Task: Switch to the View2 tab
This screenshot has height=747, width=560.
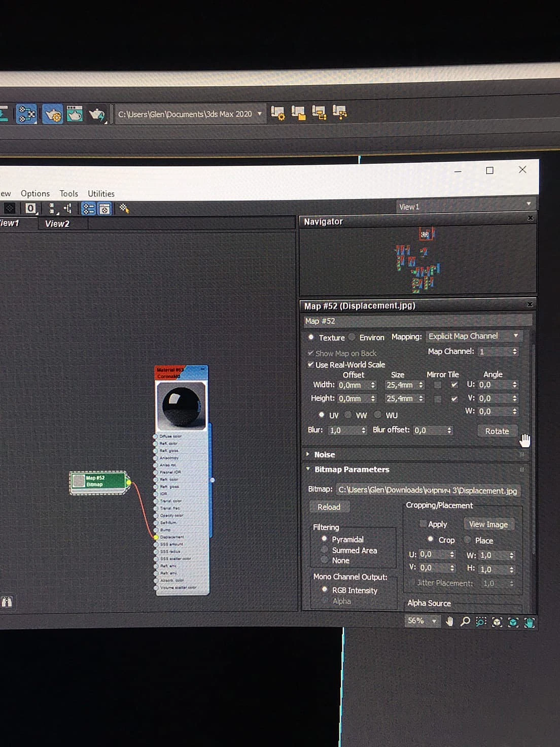Action: tap(57, 224)
